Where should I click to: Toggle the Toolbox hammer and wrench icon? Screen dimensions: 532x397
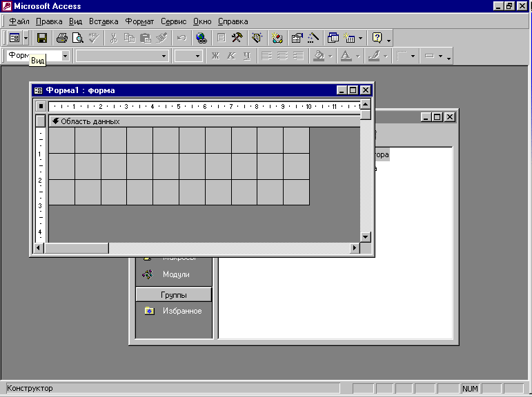237,38
